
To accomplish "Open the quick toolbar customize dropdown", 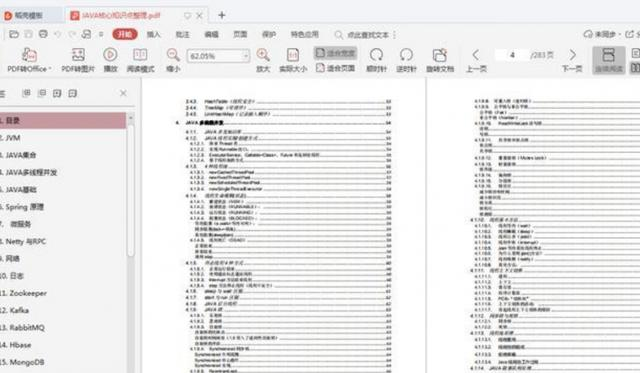I will point(101,34).
